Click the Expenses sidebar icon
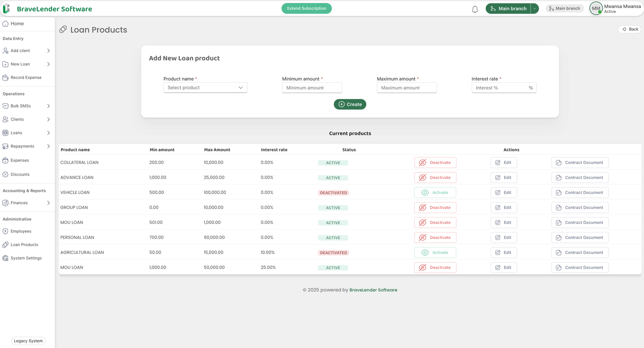This screenshot has width=644, height=348. tap(6, 160)
